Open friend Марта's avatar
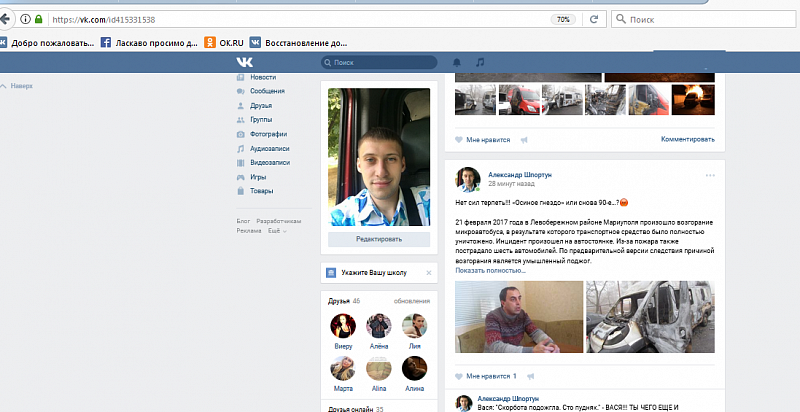The image size is (800, 412). 343,368
